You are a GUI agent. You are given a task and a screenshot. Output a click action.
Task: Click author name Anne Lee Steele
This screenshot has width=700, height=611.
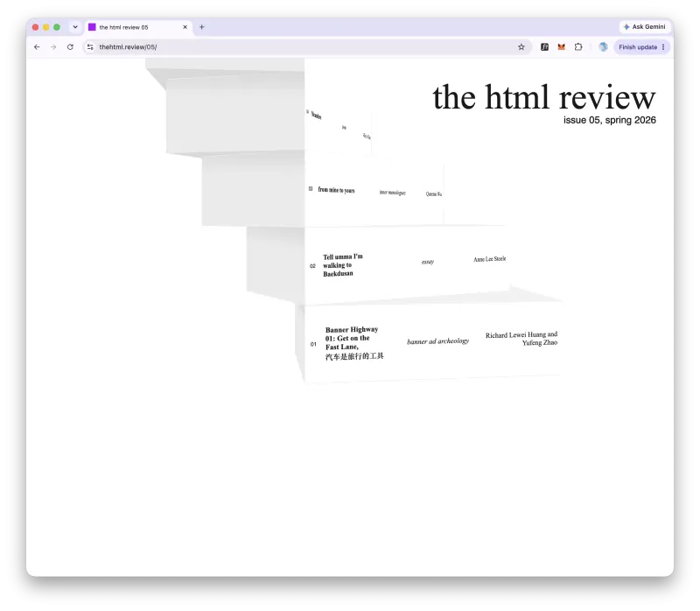pyautogui.click(x=490, y=259)
